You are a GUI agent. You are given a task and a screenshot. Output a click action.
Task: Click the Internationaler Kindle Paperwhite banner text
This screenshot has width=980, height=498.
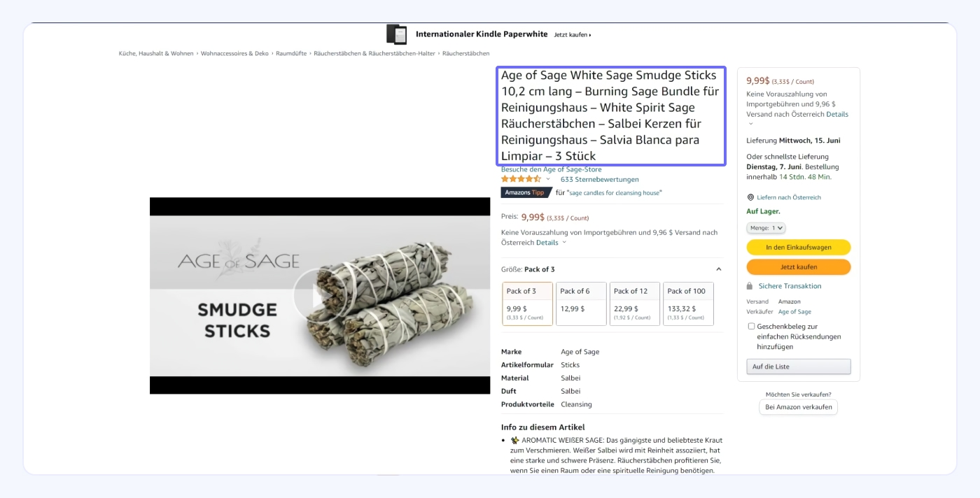pyautogui.click(x=482, y=34)
